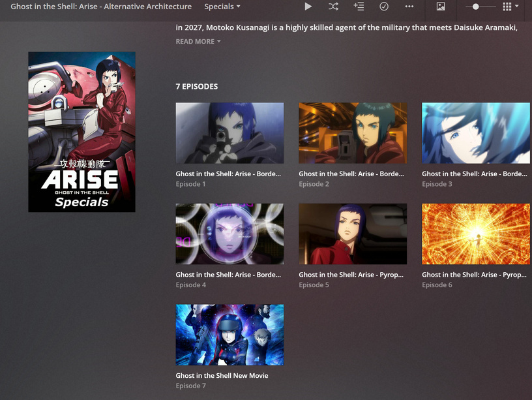Click the 'Episode 2' label
Viewport: 532px width, 400px height.
[x=314, y=184]
